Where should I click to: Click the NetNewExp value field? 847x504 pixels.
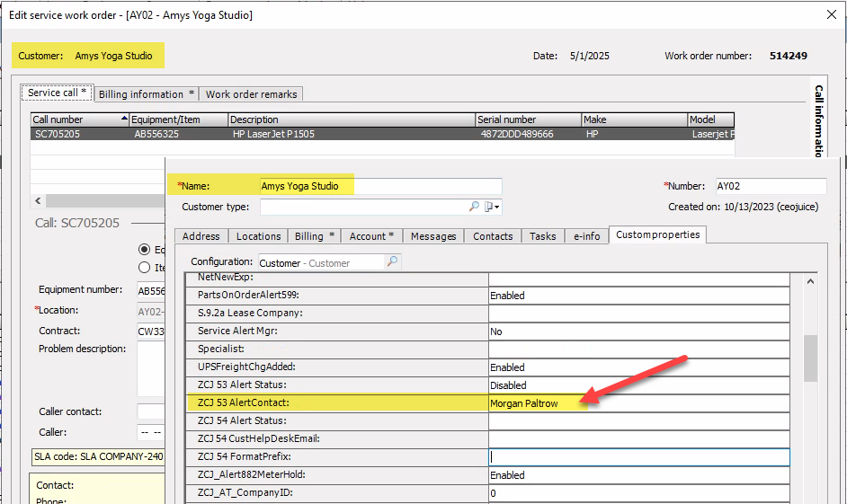(639, 279)
